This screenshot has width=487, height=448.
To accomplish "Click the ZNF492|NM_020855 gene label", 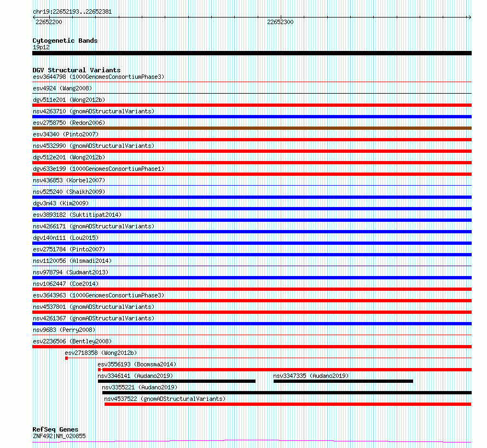I will (59, 436).
